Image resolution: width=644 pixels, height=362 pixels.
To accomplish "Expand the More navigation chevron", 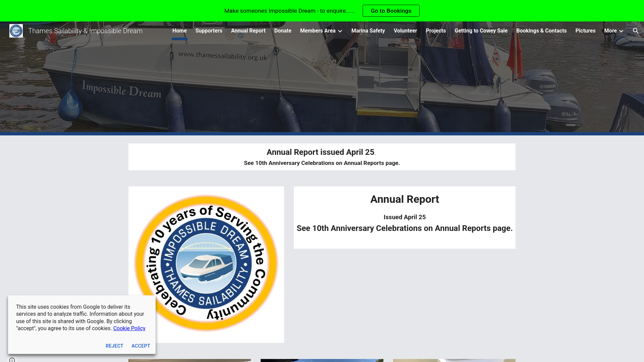I will pos(621,31).
